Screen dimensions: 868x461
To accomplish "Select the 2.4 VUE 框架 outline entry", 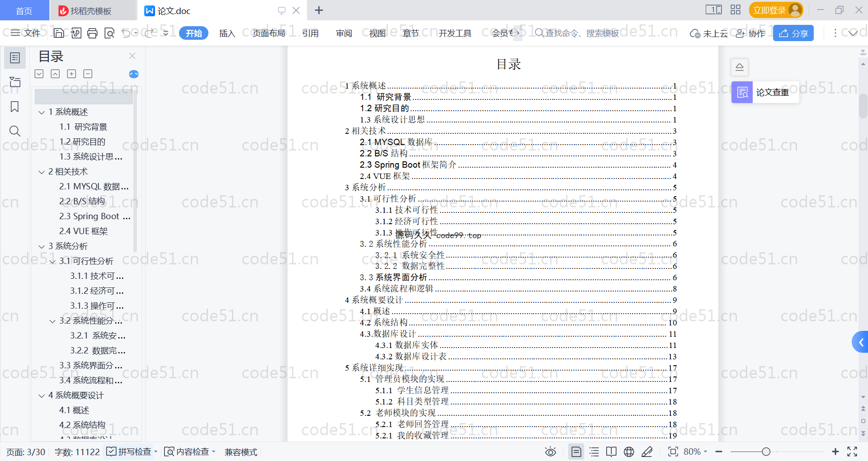I will pos(83,231).
